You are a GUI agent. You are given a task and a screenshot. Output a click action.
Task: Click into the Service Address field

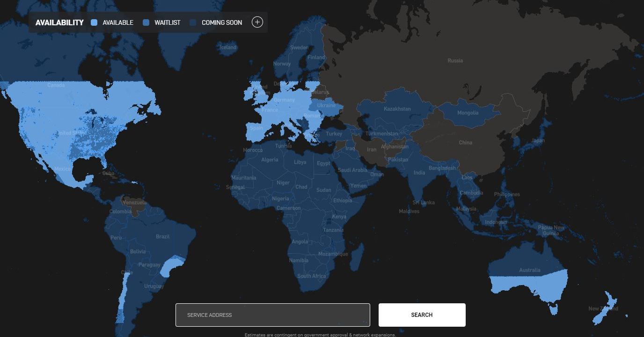click(x=272, y=315)
